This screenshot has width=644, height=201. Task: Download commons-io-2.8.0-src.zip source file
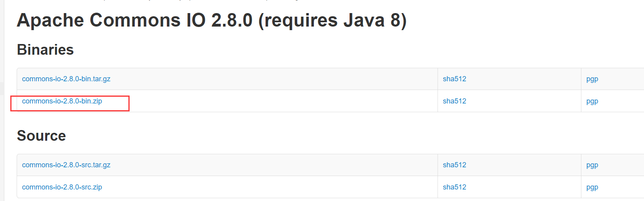point(62,187)
